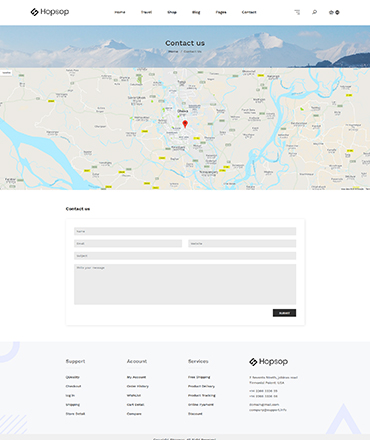Click the Home breadcrumb link
The image size is (370, 440).
[173, 52]
